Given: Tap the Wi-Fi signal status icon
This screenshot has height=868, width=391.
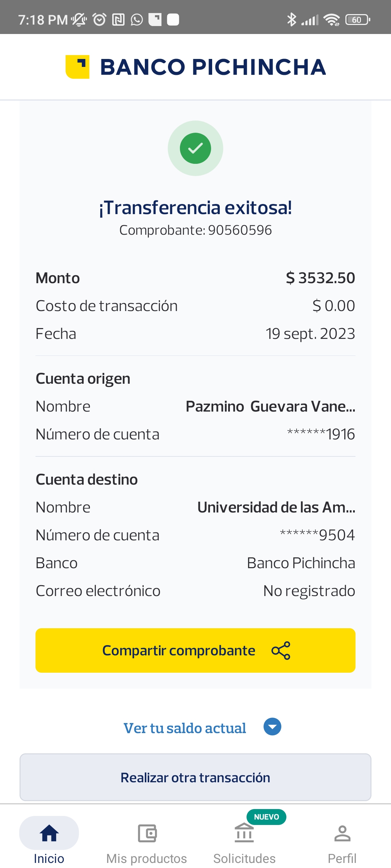Looking at the screenshot, I should click(332, 20).
